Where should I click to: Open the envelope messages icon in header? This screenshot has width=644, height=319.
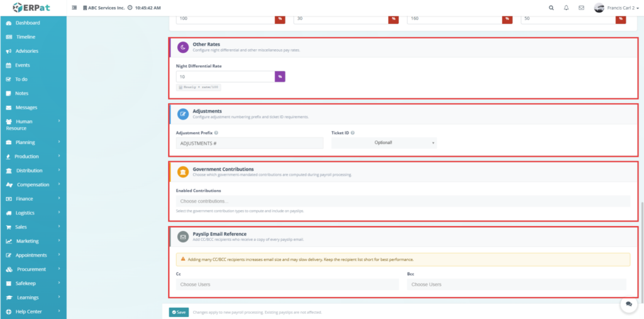[581, 8]
